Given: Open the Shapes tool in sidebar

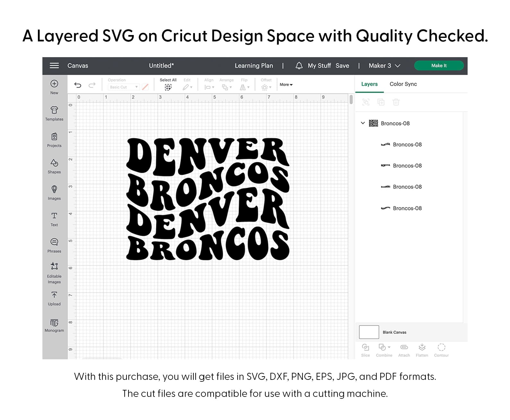Looking at the screenshot, I should tap(54, 166).
